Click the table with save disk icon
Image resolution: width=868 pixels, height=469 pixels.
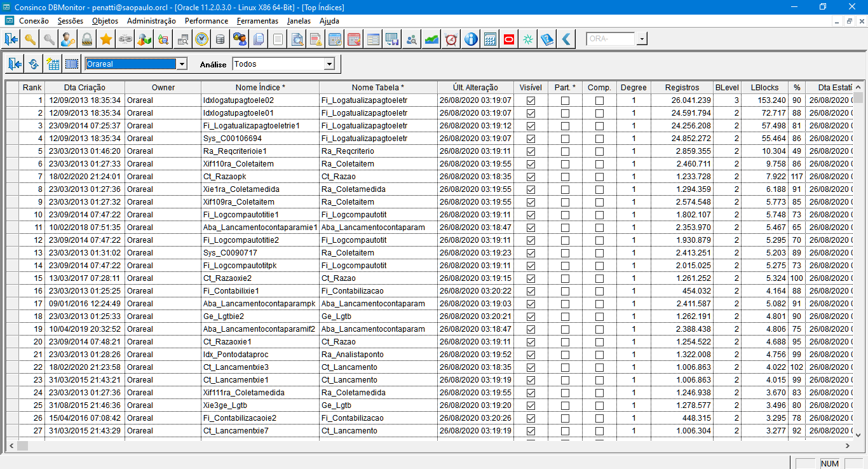392,39
